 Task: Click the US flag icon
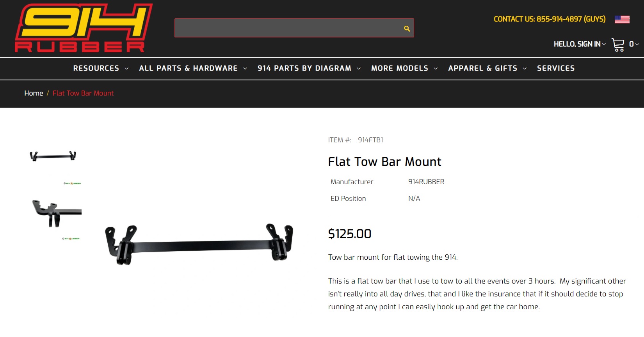[622, 19]
